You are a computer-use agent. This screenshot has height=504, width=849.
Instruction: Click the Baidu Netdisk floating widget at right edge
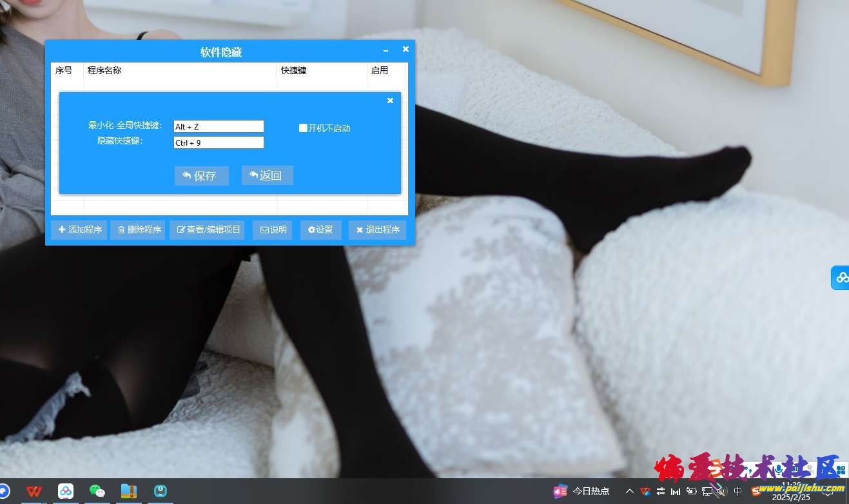(841, 278)
